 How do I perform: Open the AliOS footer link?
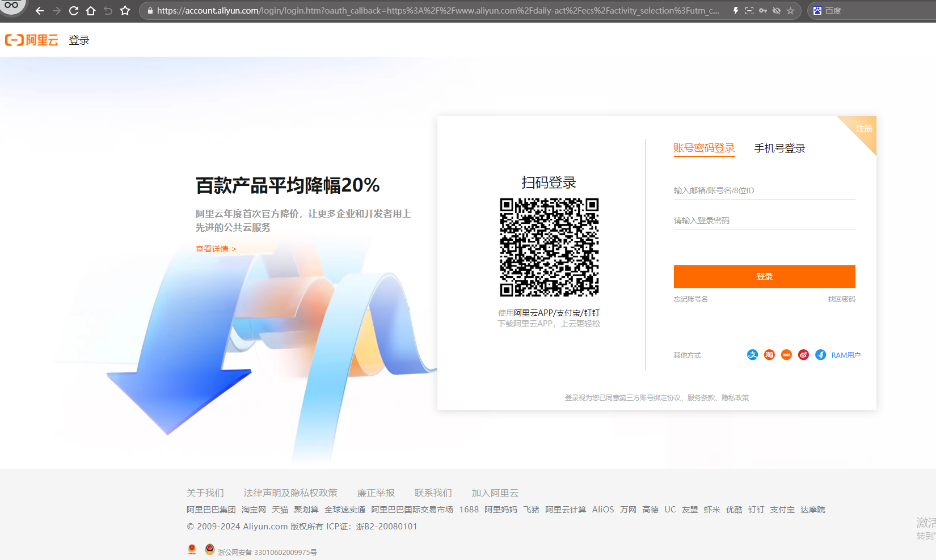tap(603, 510)
